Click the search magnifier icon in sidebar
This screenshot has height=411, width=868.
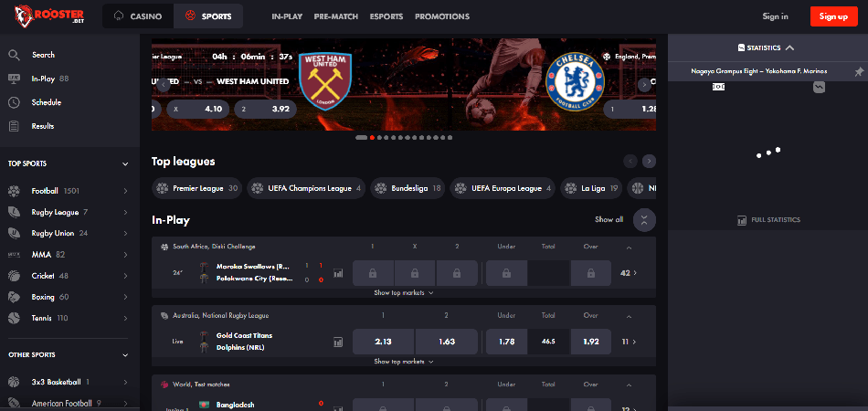click(14, 55)
